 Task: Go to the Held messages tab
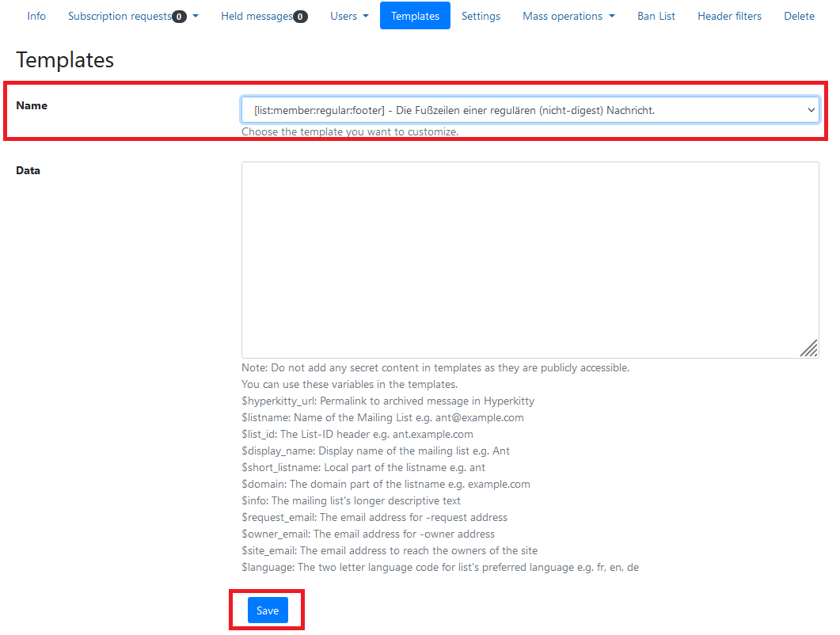point(257,17)
